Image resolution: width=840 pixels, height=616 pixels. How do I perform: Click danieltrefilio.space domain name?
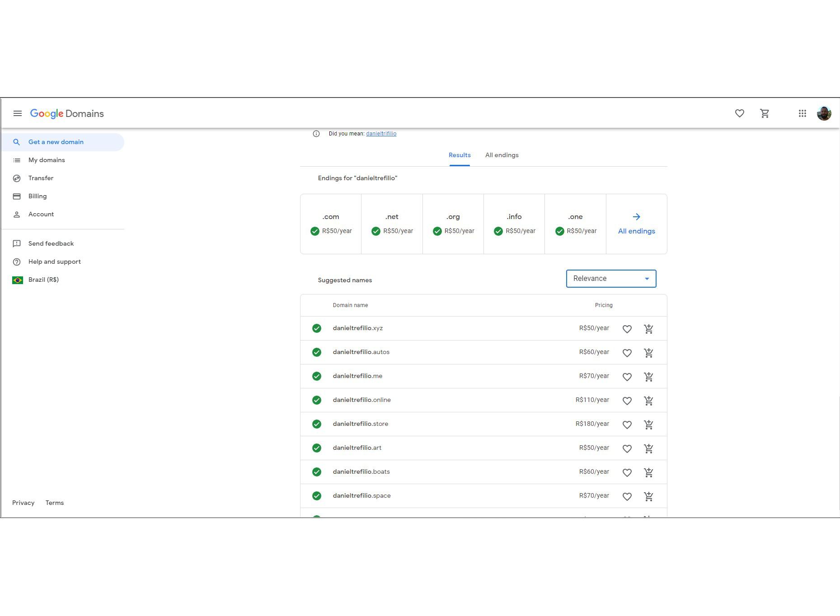pos(362,496)
